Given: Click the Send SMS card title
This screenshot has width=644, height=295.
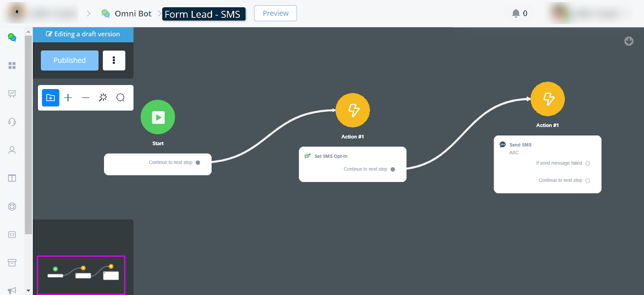Looking at the screenshot, I should pyautogui.click(x=520, y=145).
